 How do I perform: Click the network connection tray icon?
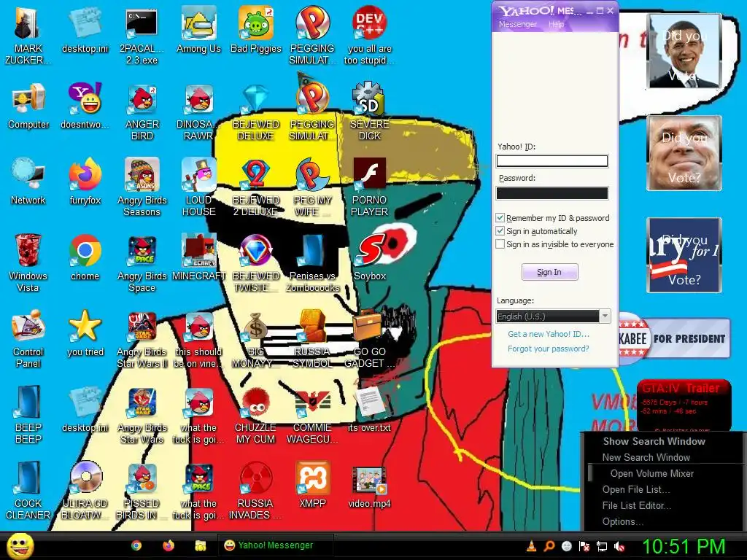pyautogui.click(x=602, y=547)
